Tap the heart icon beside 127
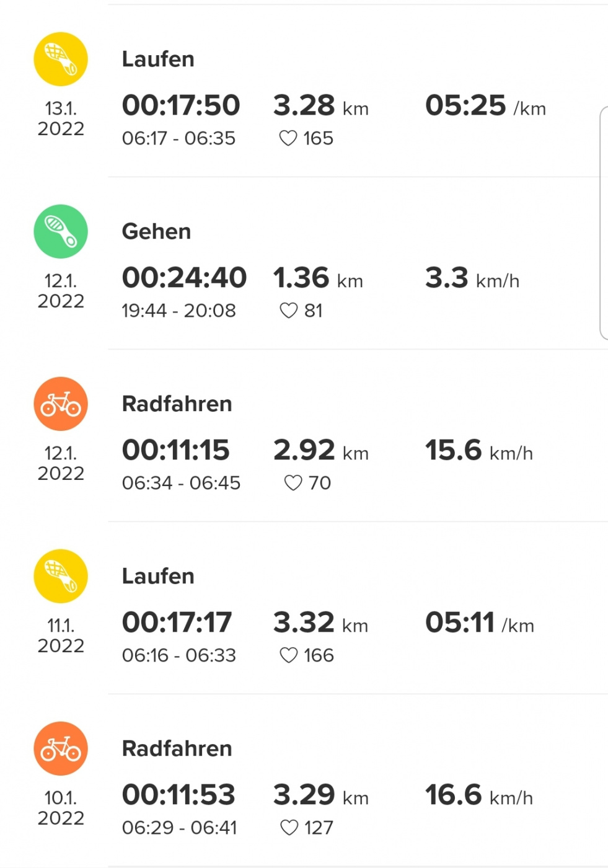 pyautogui.click(x=289, y=828)
